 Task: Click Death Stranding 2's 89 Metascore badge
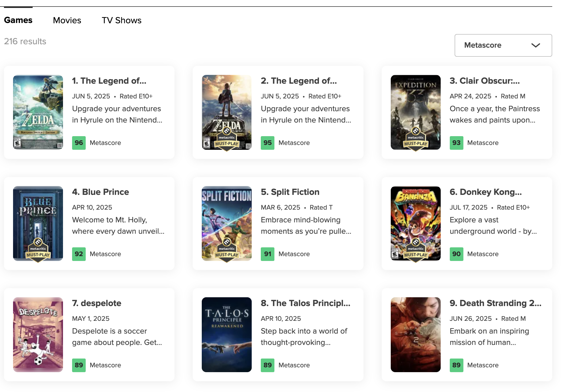tap(456, 365)
